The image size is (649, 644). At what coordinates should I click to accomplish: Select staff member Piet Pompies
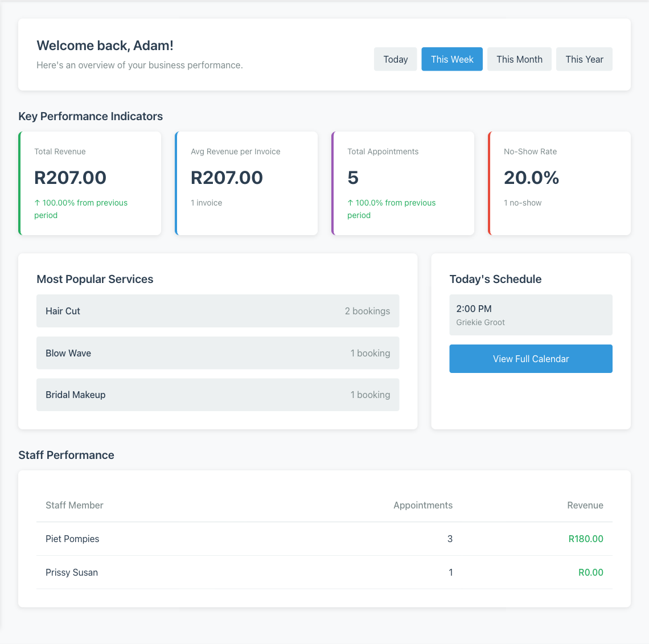(72, 539)
